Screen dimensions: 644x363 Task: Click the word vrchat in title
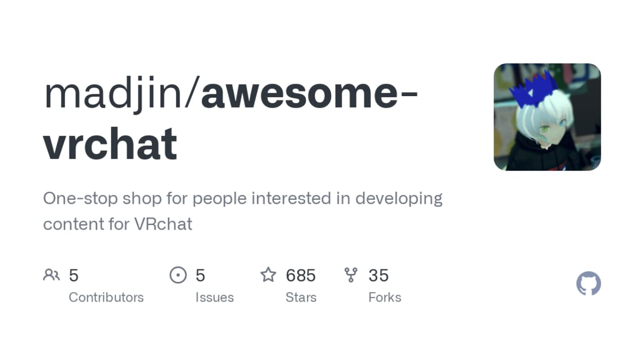point(110,143)
